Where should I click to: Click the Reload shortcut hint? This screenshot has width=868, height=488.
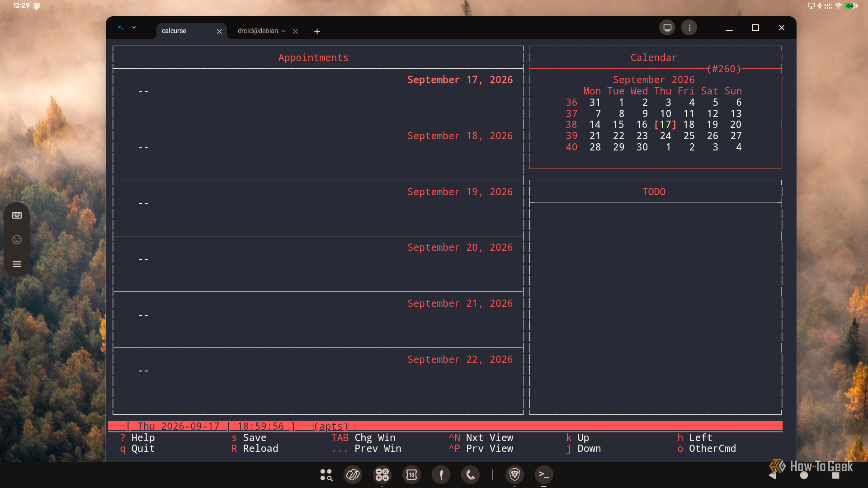click(x=255, y=449)
